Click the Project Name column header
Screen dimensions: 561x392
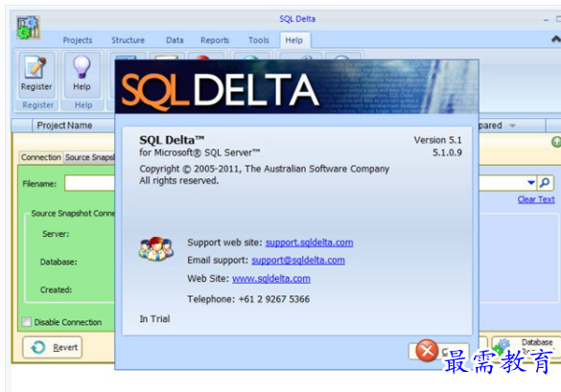(x=64, y=126)
